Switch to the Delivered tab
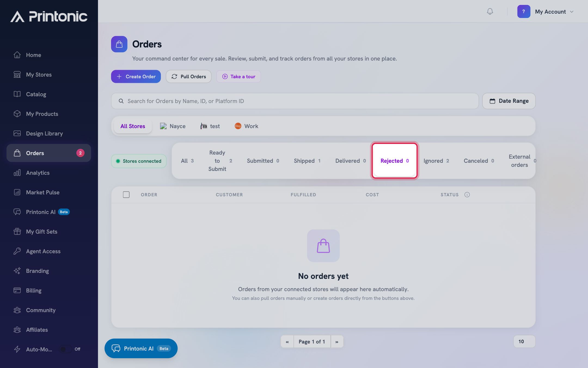 coord(351,161)
